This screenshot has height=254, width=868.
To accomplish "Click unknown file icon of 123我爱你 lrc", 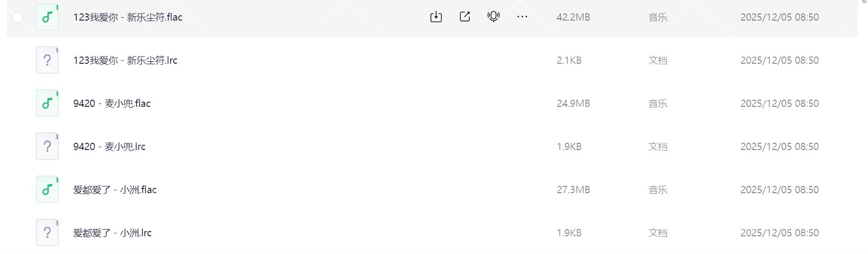I will (x=47, y=60).
